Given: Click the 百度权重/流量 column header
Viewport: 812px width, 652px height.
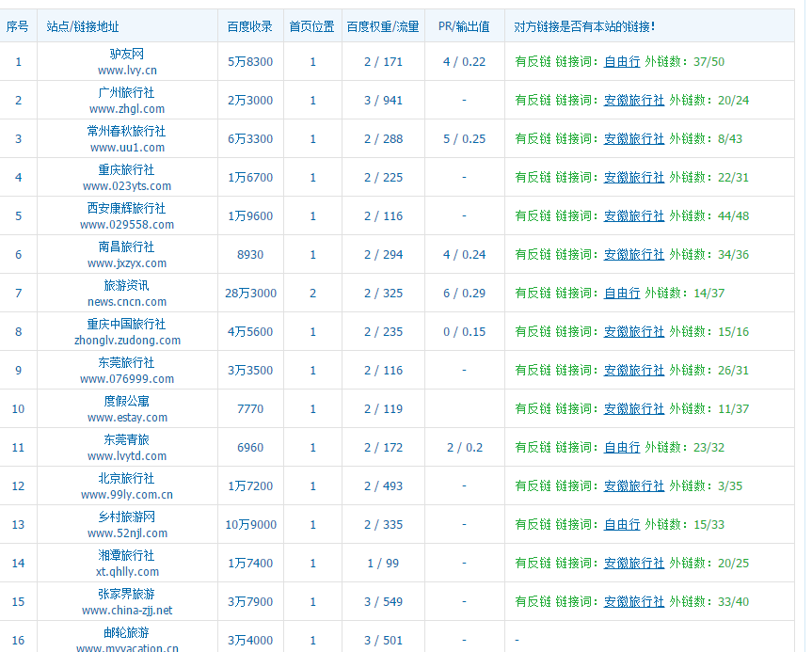Looking at the screenshot, I should 383,27.
